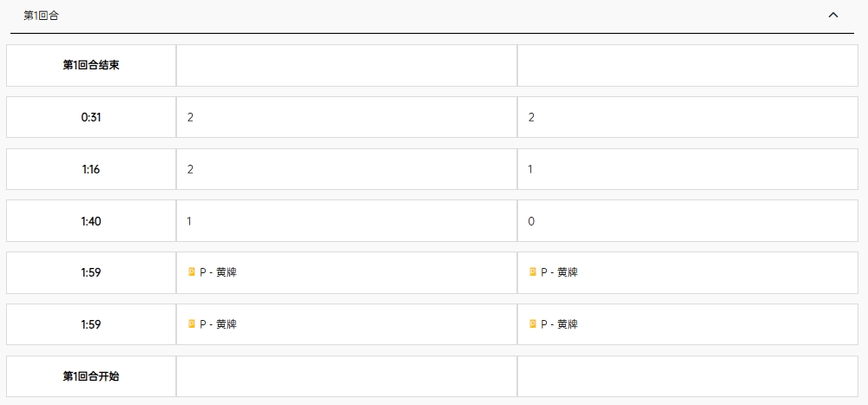Select the 1:16 timestamp cell
The image size is (868, 405).
91,169
